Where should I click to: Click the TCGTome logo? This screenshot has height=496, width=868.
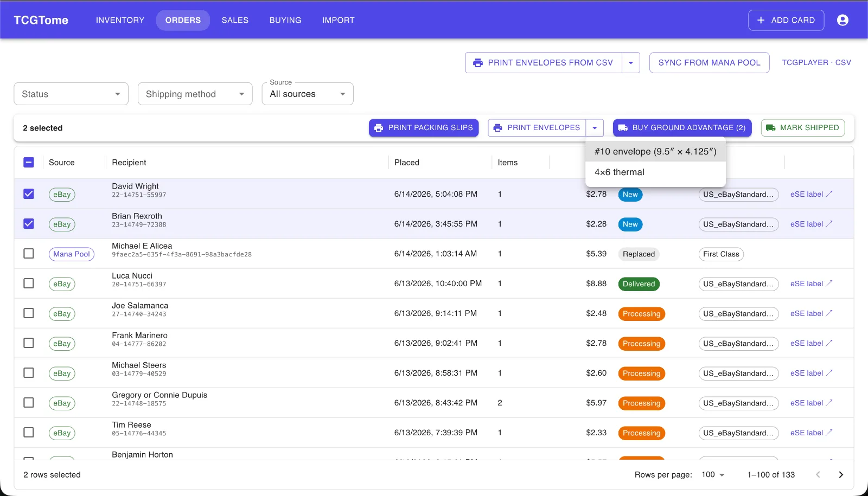pos(41,20)
